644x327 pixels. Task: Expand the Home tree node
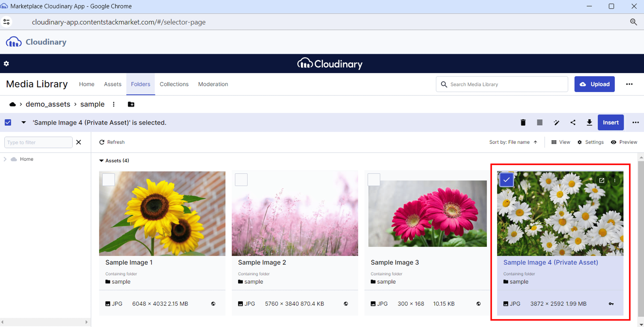(x=5, y=159)
